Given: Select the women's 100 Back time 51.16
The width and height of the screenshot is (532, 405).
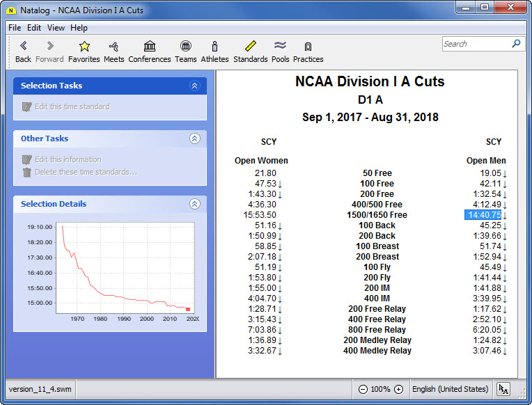Looking at the screenshot, I should (x=265, y=225).
